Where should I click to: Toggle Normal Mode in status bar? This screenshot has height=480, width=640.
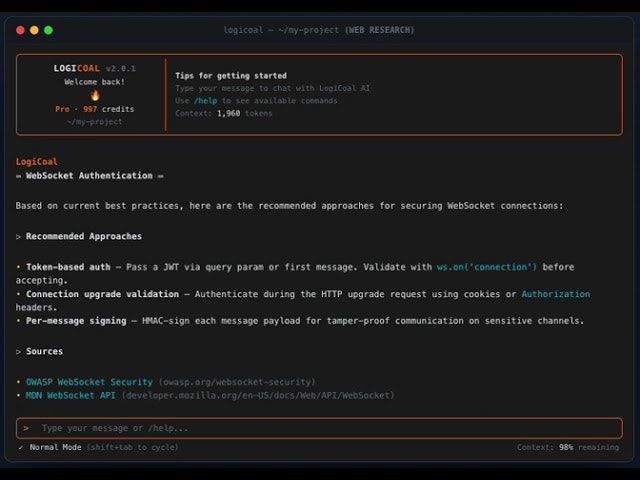pyautogui.click(x=56, y=447)
